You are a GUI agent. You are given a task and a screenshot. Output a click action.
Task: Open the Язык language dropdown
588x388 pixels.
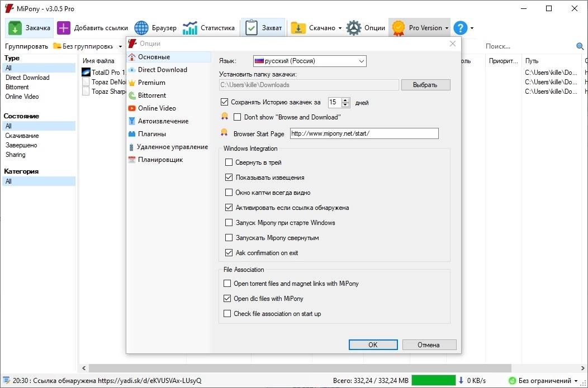click(x=310, y=61)
